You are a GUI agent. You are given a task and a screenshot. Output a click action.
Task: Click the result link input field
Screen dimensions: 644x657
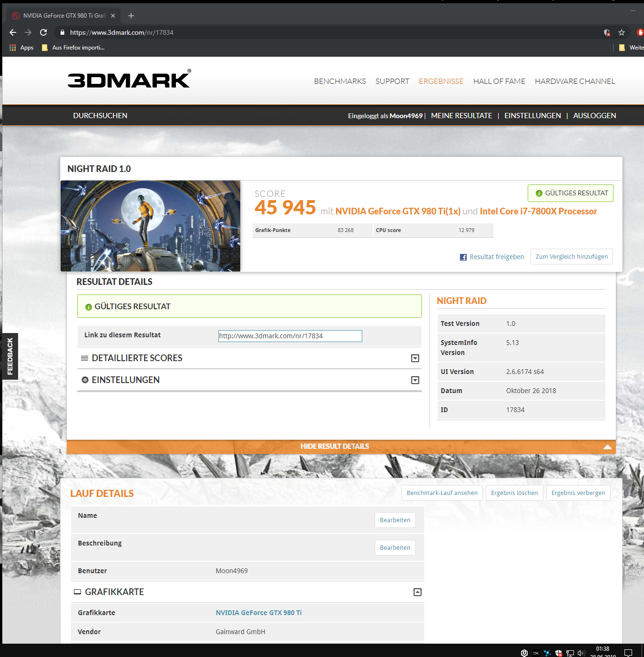[x=290, y=336]
